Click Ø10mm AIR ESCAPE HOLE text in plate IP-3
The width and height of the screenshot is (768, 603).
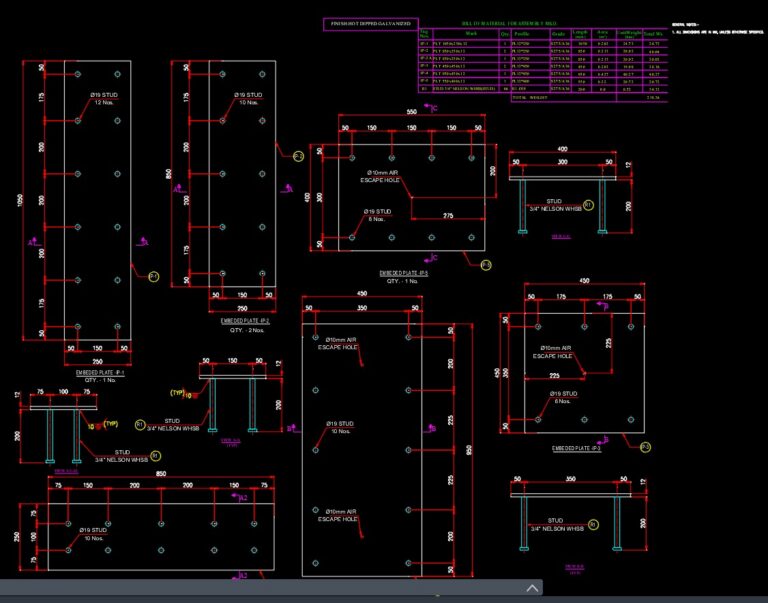click(x=553, y=352)
